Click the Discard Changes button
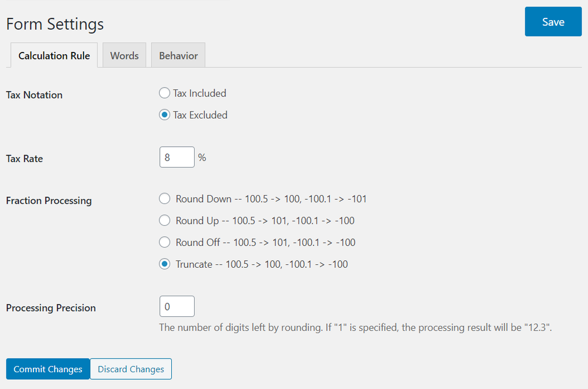This screenshot has height=389, width=588. [131, 369]
